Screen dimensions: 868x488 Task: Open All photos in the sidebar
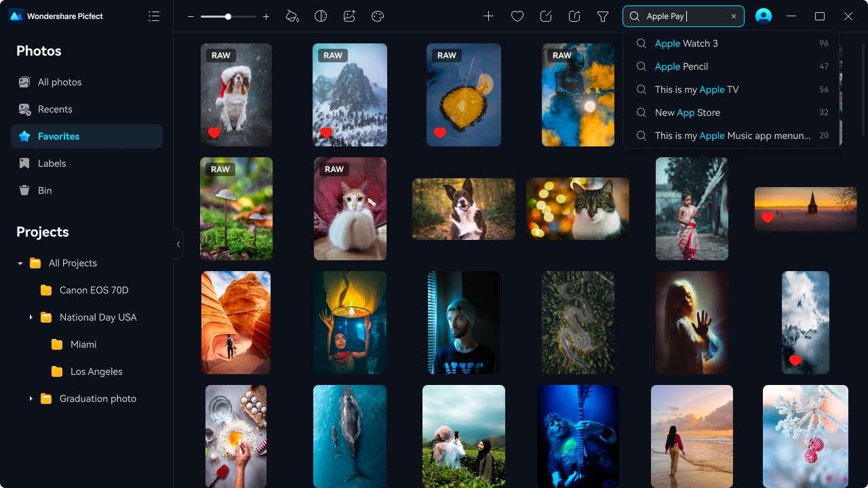60,82
